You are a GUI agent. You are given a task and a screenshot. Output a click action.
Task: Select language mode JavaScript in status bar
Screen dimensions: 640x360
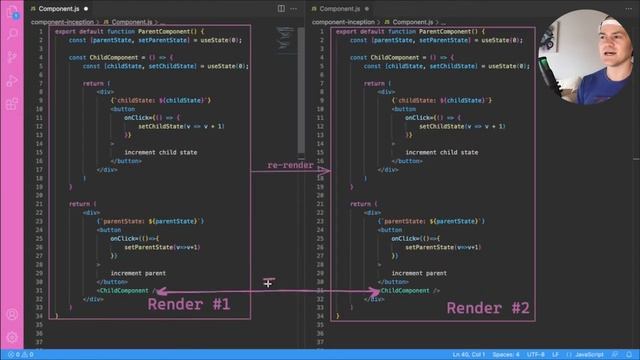tap(589, 354)
